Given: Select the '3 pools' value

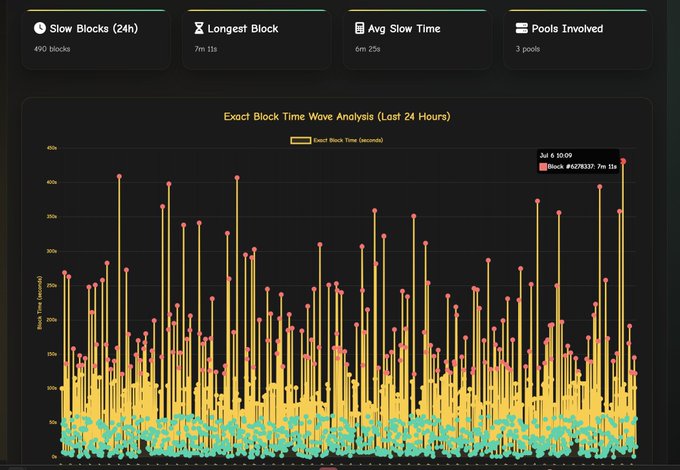Looking at the screenshot, I should 528,49.
